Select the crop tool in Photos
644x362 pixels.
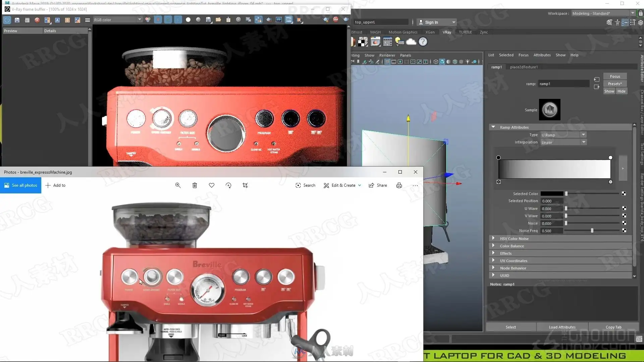245,185
